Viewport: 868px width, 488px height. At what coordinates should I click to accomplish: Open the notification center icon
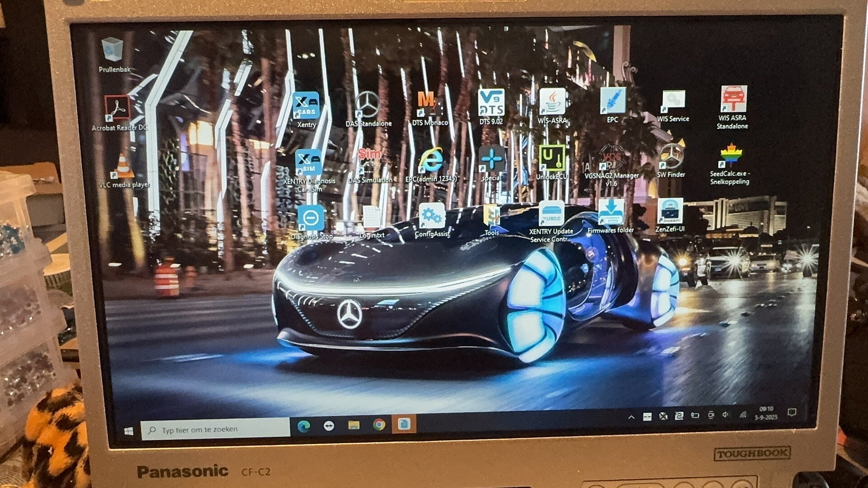tap(792, 412)
